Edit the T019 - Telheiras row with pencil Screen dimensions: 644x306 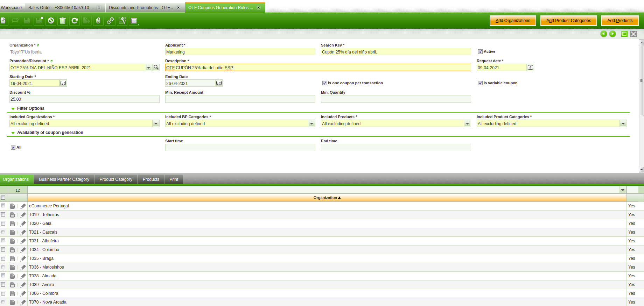tap(23, 215)
